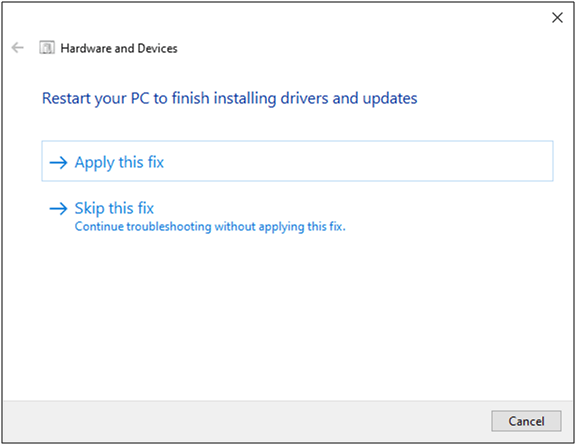Click the word 'Skip' in the second option

(x=89, y=208)
